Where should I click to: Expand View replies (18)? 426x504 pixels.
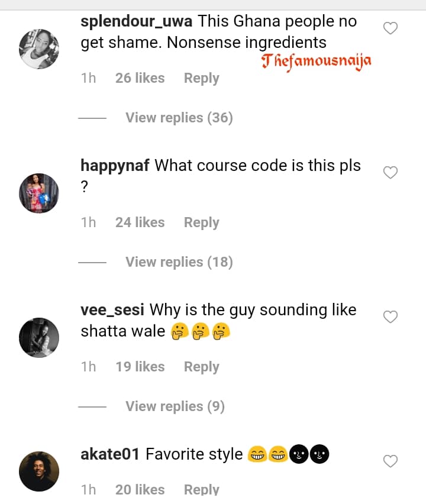point(179,262)
